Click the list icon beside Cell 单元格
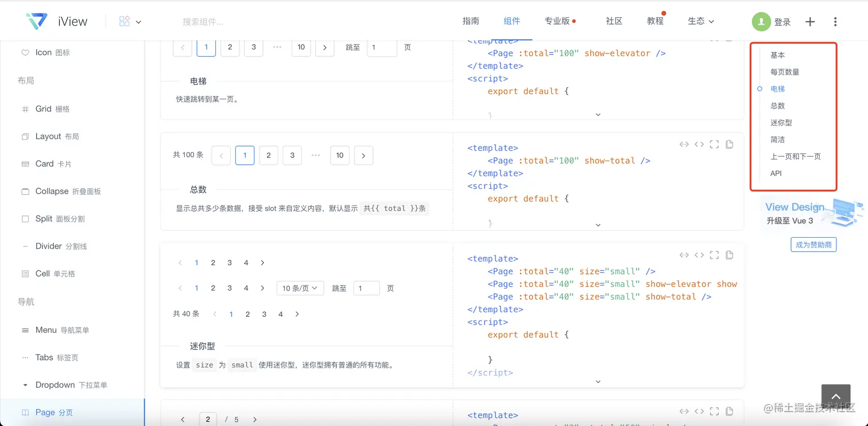The image size is (868, 426). point(25,274)
